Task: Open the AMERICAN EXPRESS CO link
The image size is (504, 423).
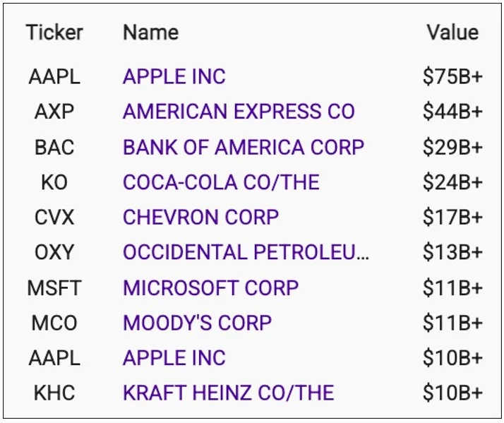Action: 239,112
